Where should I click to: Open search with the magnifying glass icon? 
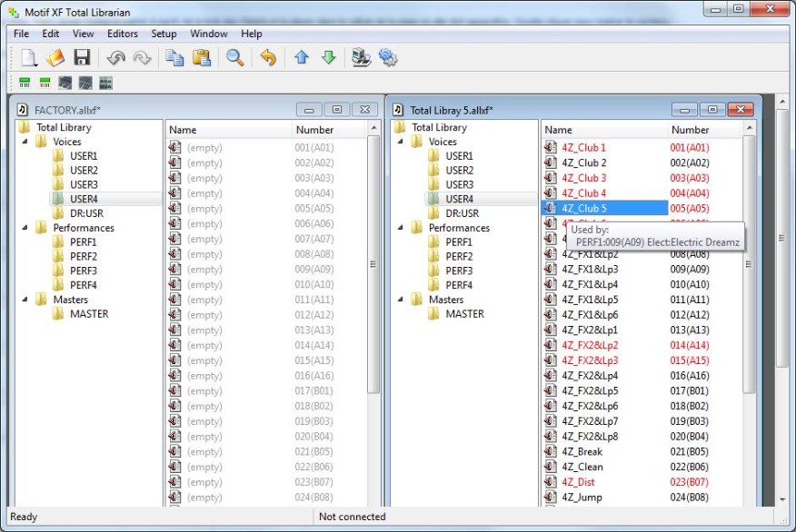tap(235, 57)
